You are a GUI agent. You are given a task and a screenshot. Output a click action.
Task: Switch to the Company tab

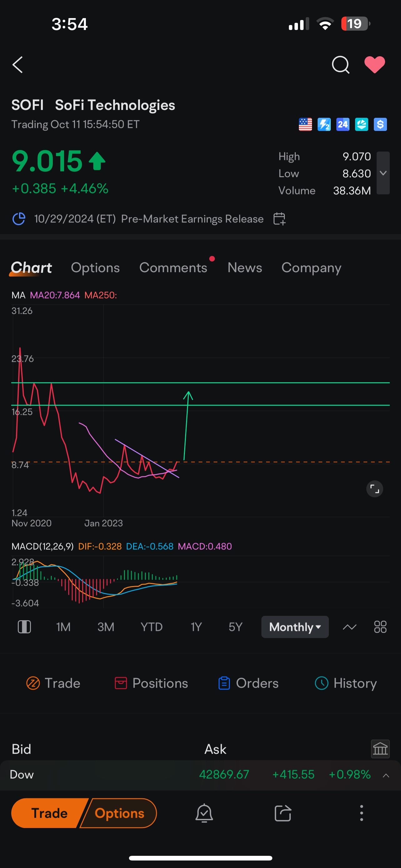pyautogui.click(x=311, y=267)
